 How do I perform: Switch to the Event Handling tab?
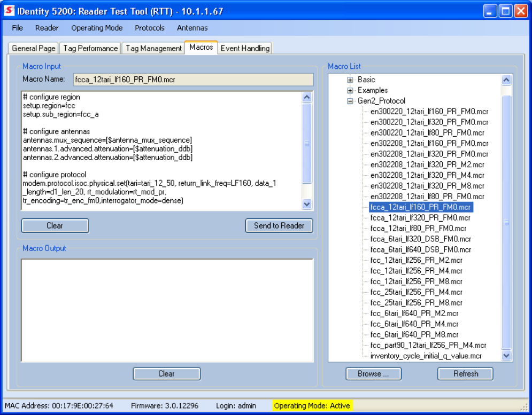[245, 48]
